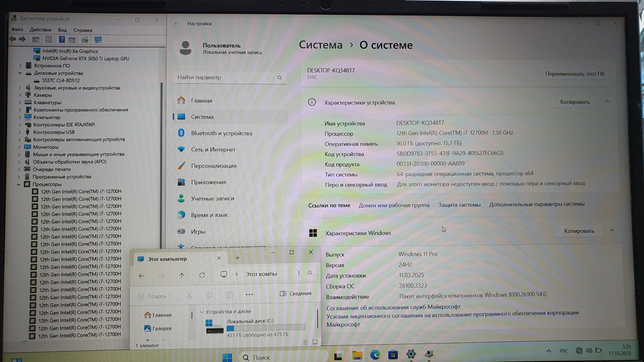Select Bluetooth и устройства in Settings sidebar

pos(221,133)
